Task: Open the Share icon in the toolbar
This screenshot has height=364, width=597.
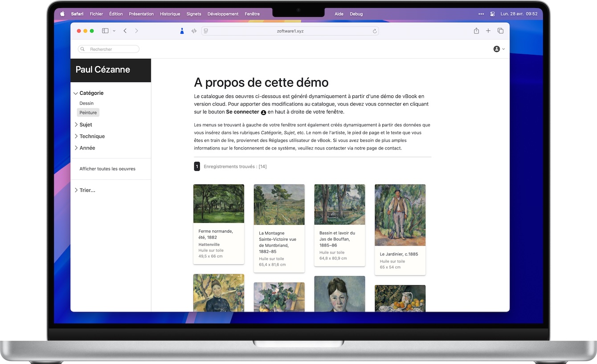Action: coord(476,31)
